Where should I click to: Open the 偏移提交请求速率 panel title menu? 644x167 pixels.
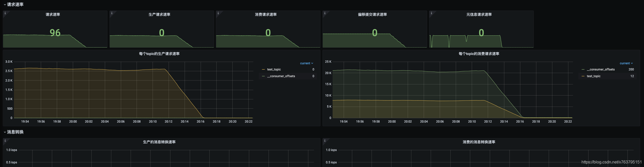coord(372,14)
